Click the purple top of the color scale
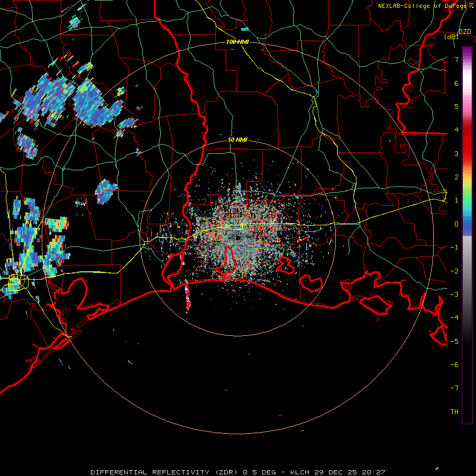Viewport: 476px width, 476px height. point(467,52)
